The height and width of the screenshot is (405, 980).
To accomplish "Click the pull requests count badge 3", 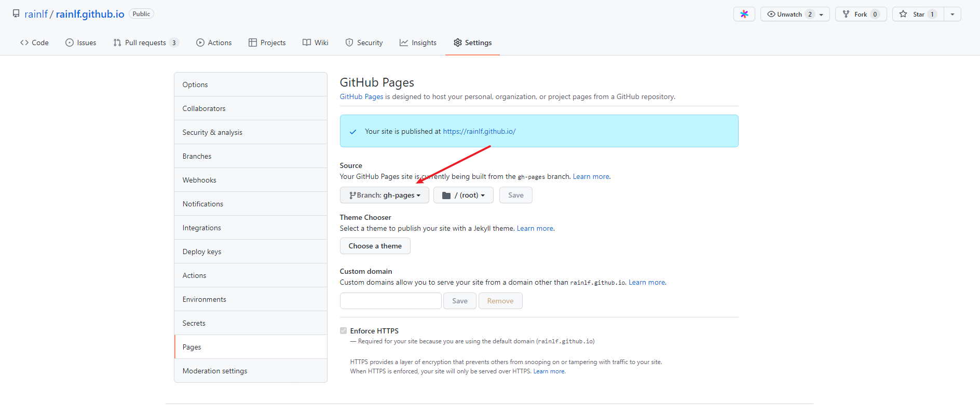I will pyautogui.click(x=174, y=43).
